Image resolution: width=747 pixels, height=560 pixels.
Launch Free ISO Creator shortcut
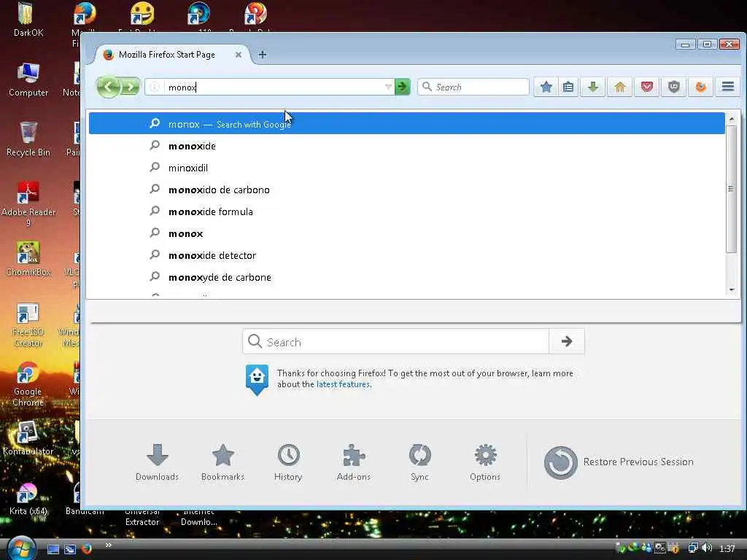(28, 324)
